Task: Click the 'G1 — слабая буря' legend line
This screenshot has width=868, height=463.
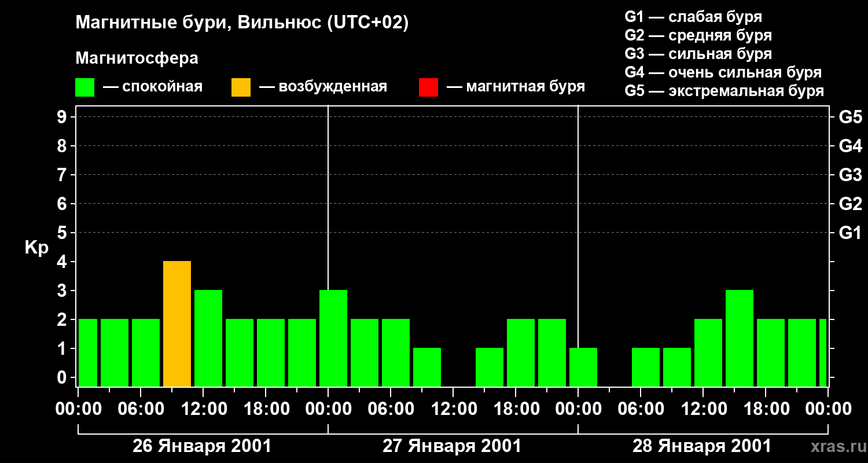Action: pos(693,17)
